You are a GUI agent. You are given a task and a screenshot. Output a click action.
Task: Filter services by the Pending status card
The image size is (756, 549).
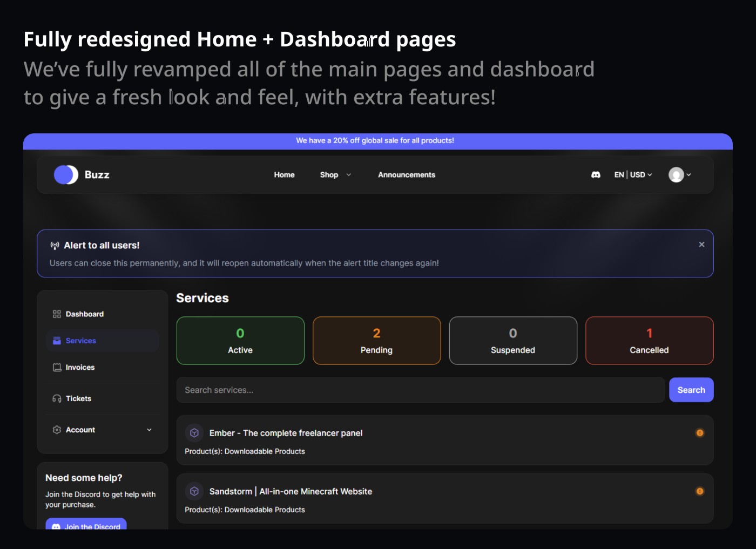tap(376, 341)
